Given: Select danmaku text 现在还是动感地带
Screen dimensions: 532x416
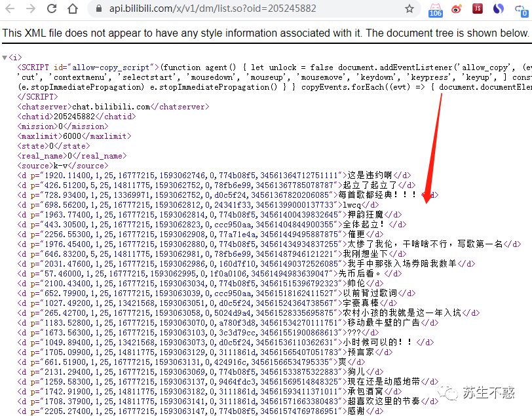Looking at the screenshot, I should coord(384,382).
